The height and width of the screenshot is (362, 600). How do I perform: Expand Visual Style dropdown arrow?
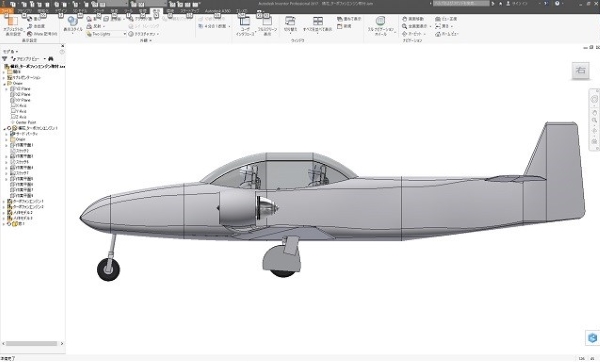point(73,34)
